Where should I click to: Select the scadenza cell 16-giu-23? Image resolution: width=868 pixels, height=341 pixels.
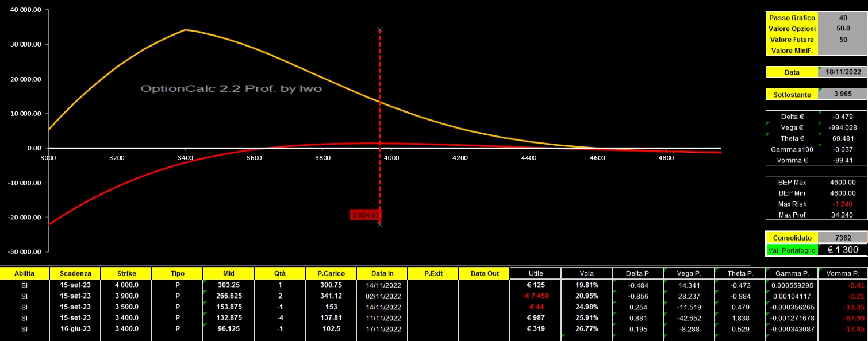tap(75, 328)
